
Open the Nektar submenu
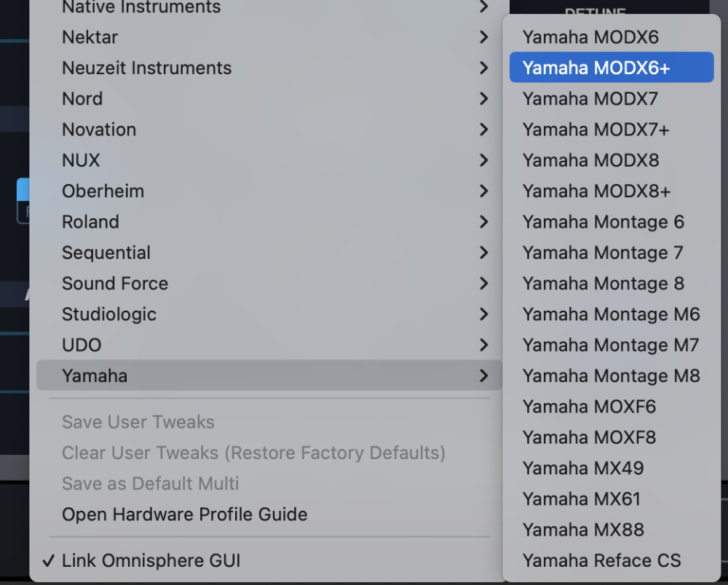[x=90, y=37]
